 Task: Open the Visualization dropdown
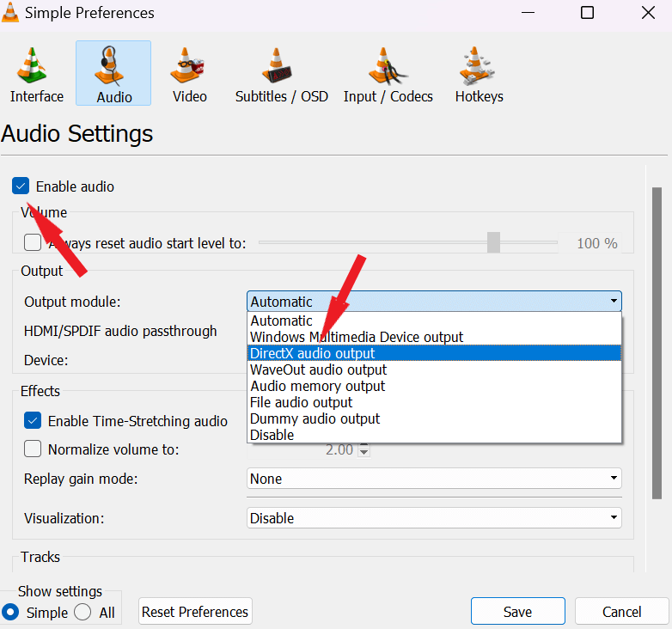[x=434, y=518]
